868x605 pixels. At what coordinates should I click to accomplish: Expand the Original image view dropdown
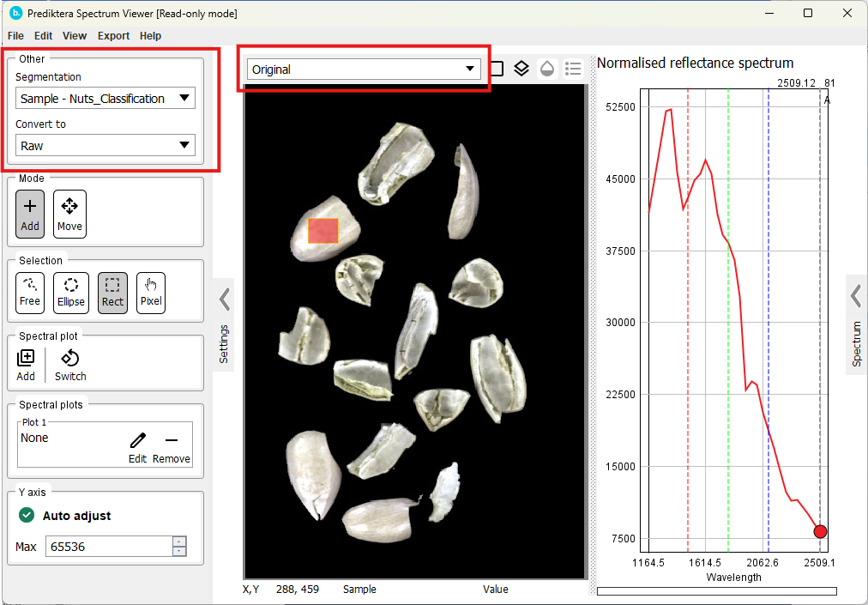363,70
